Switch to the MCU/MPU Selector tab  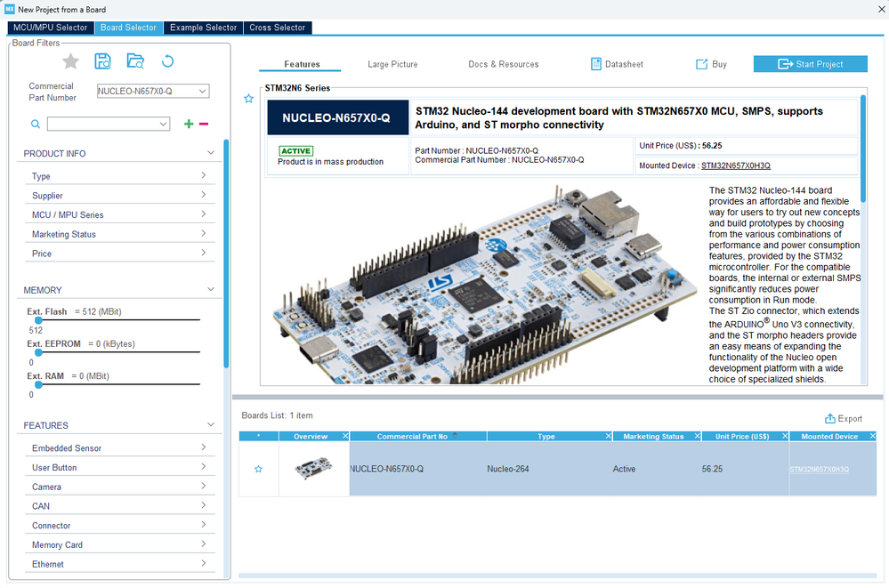[x=51, y=28]
